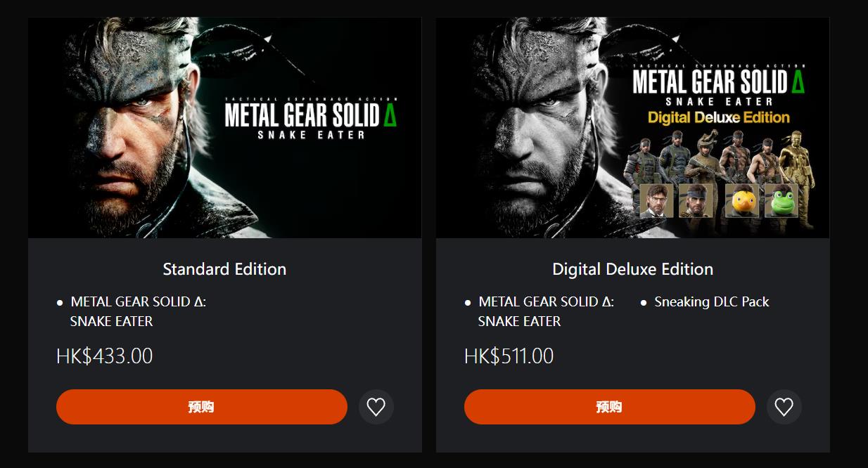Viewport: 868px width, 468px height.
Task: Open the Standard Edition cover image
Action: pyautogui.click(x=224, y=128)
